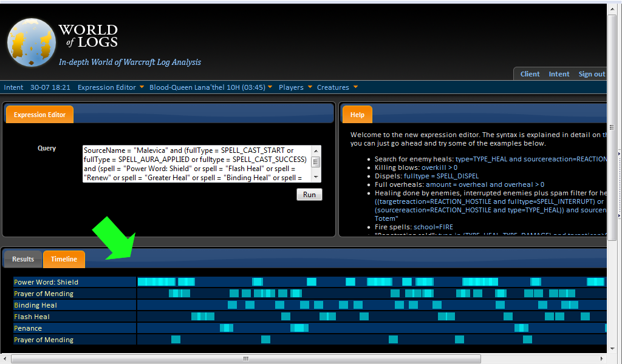Click the Penance row label
Screen dimensions: 622x364
(28, 328)
